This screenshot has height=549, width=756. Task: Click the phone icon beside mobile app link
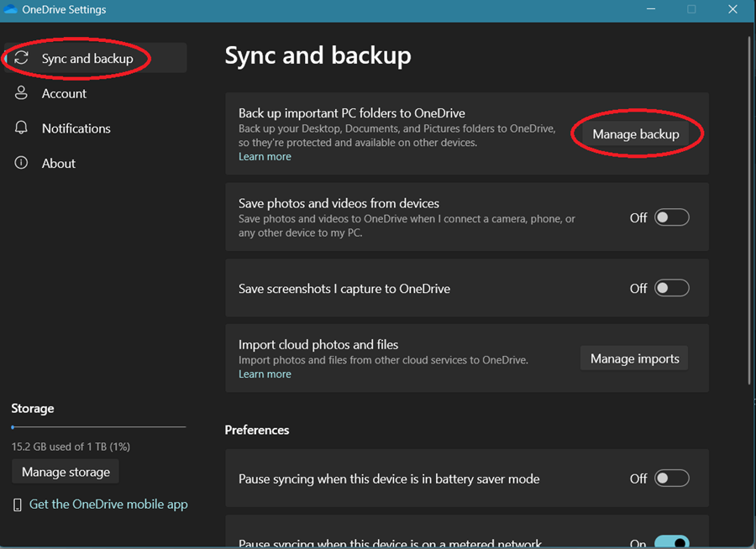(18, 505)
